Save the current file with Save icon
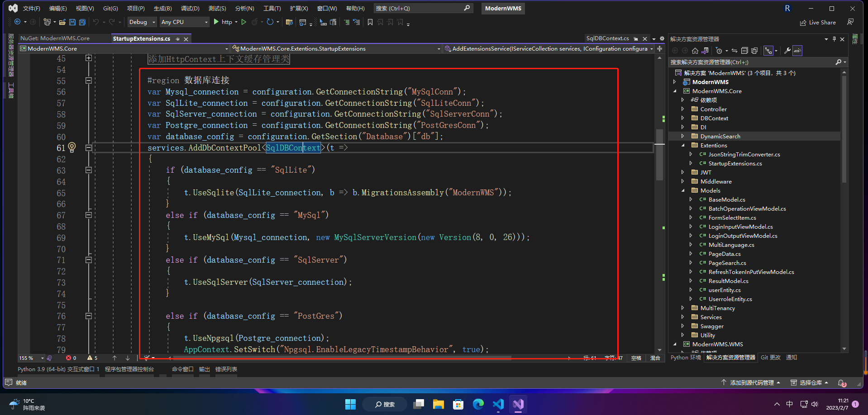Screen dimensions: 868x415 [72, 22]
